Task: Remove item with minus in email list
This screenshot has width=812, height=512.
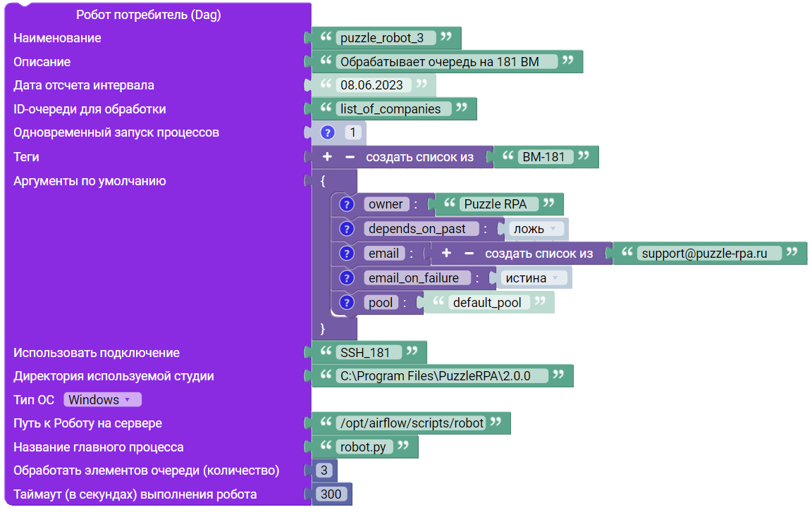Action: pos(469,254)
